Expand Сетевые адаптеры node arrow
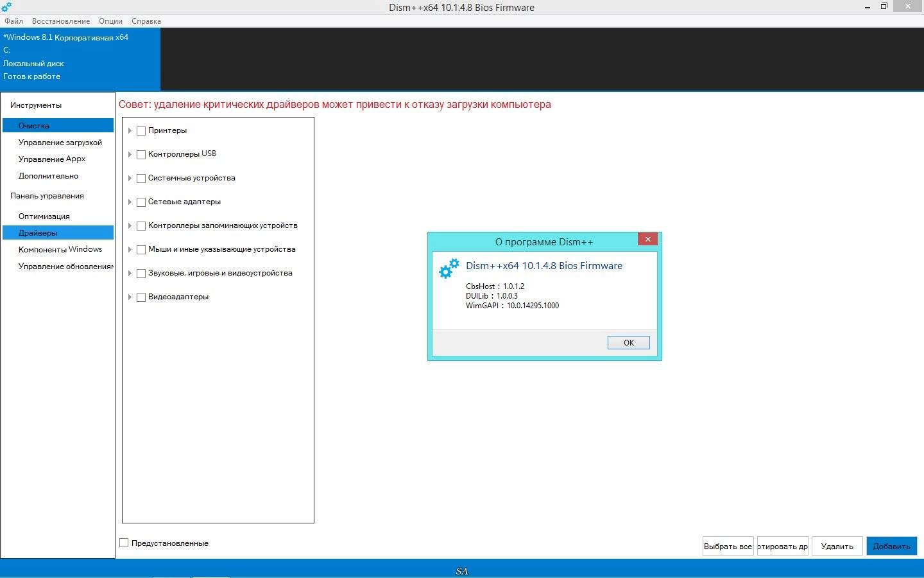 (x=130, y=202)
